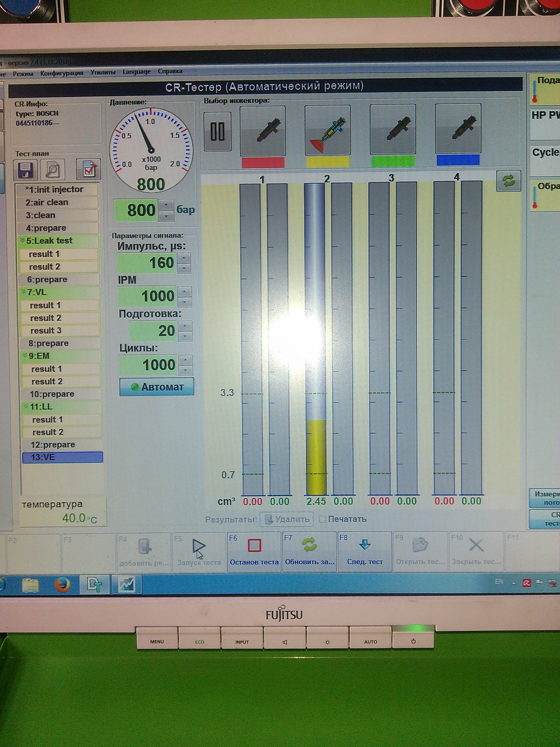Open the Утилиты menu
The height and width of the screenshot is (747, 560).
click(x=103, y=72)
